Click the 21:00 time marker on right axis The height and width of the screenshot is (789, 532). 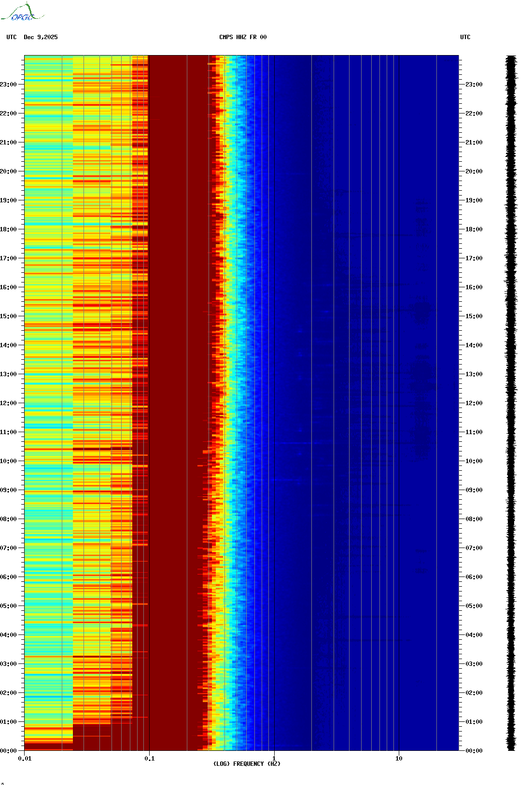tap(474, 142)
